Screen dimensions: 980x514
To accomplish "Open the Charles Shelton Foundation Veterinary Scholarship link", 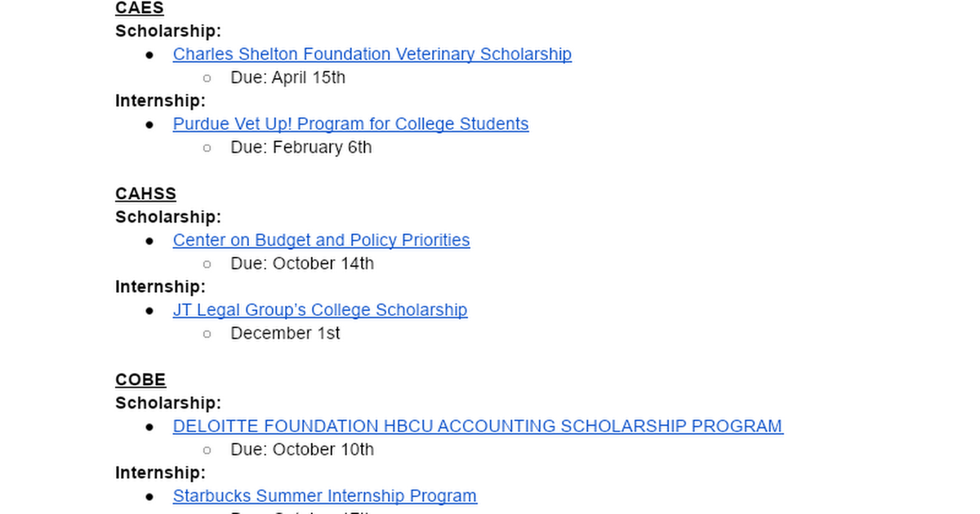I will [372, 55].
